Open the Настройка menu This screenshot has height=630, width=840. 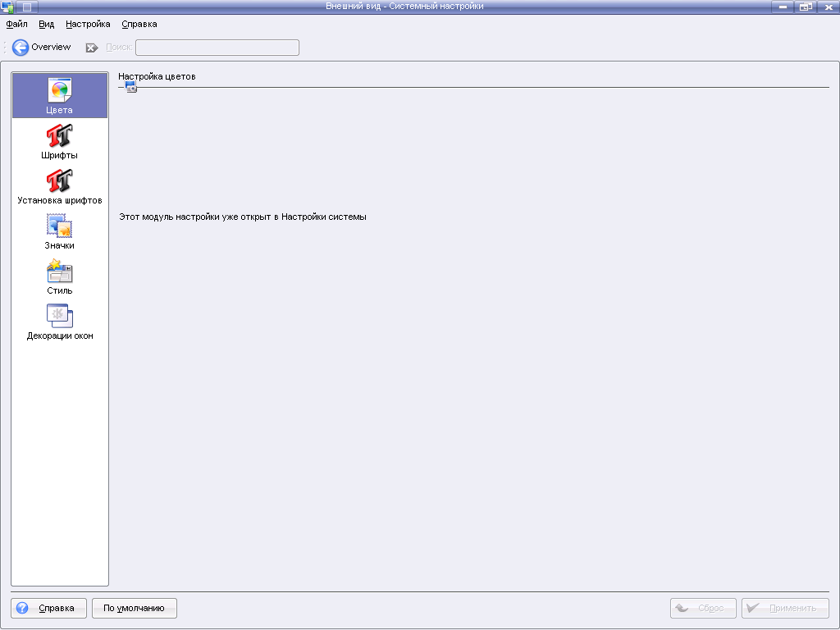pos(88,25)
